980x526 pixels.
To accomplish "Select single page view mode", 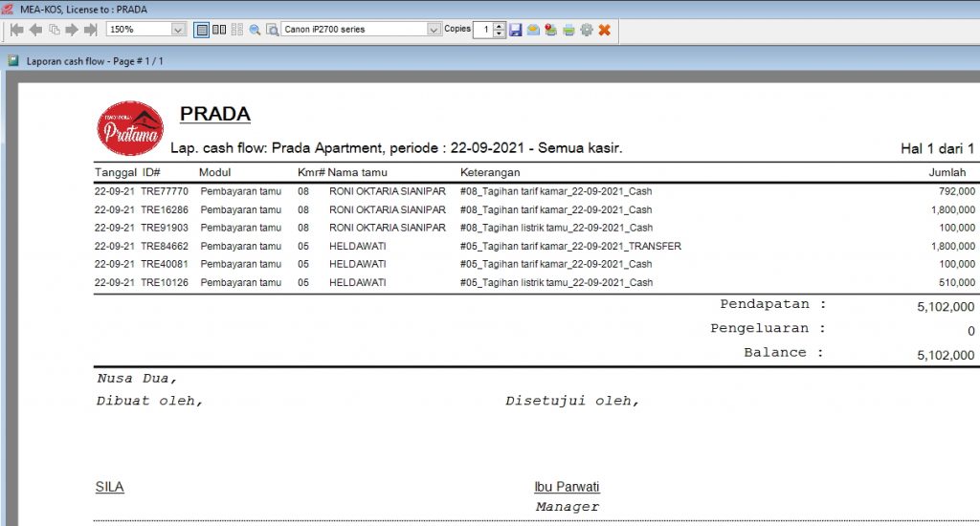I will [201, 30].
